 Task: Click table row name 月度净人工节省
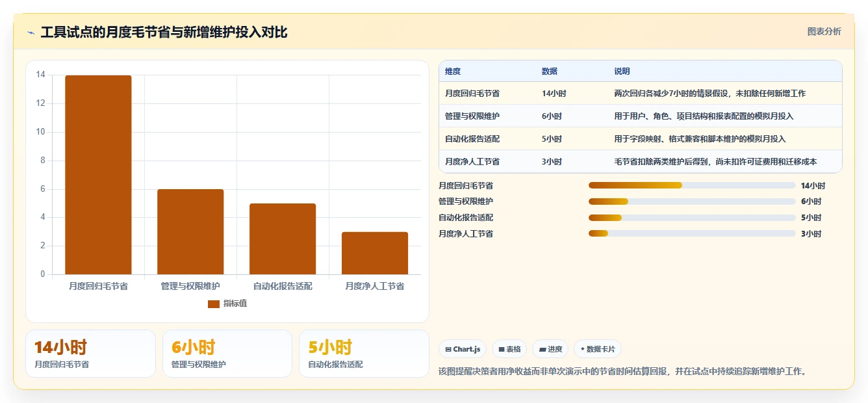point(472,162)
